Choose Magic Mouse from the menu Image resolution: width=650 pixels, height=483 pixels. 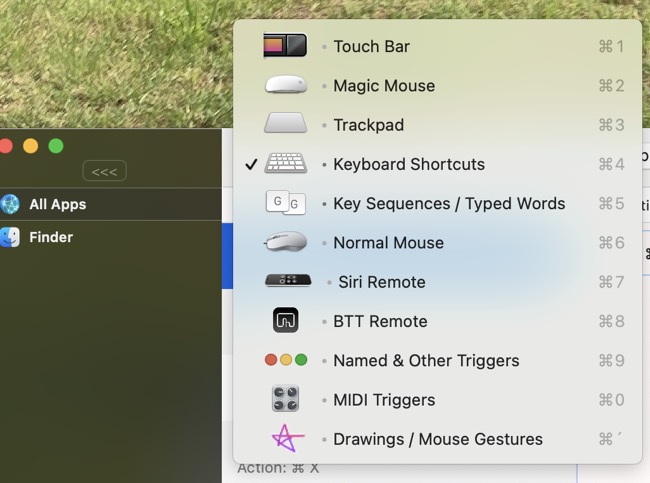[437, 85]
